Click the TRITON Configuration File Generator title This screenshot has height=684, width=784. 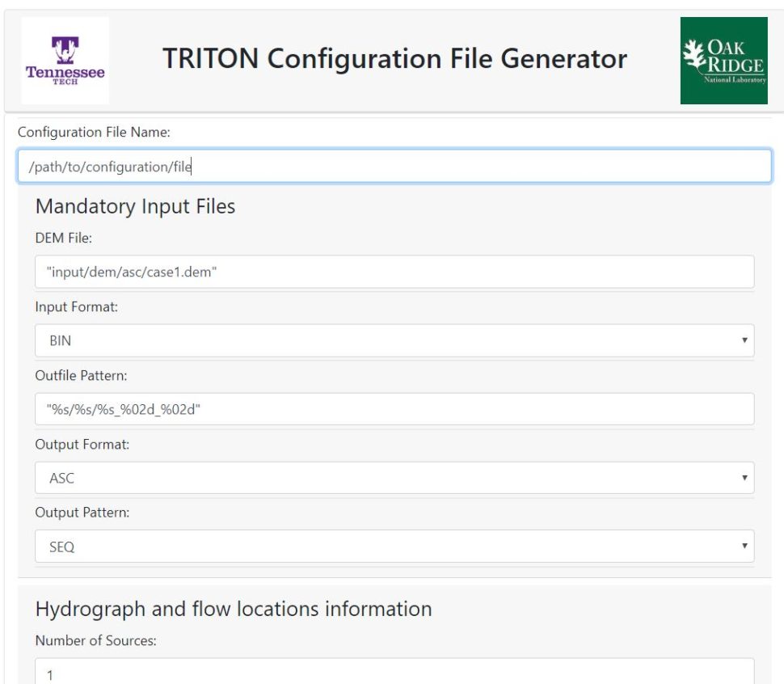click(394, 58)
